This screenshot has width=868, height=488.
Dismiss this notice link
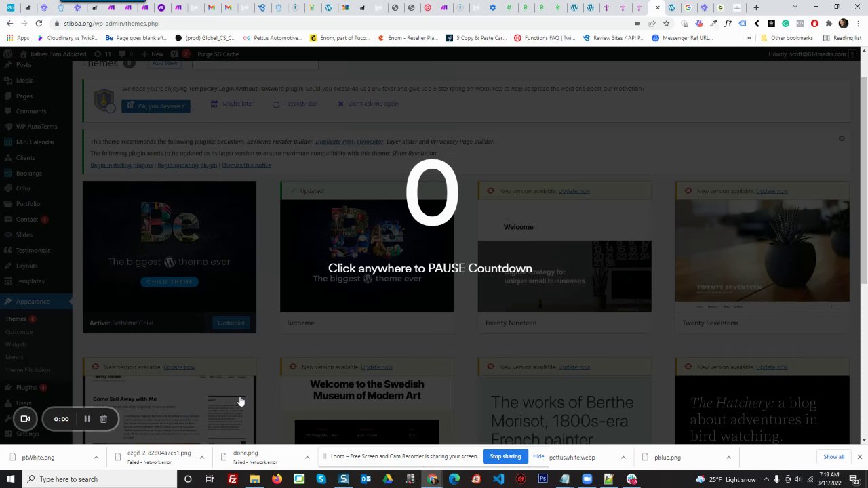point(247,165)
